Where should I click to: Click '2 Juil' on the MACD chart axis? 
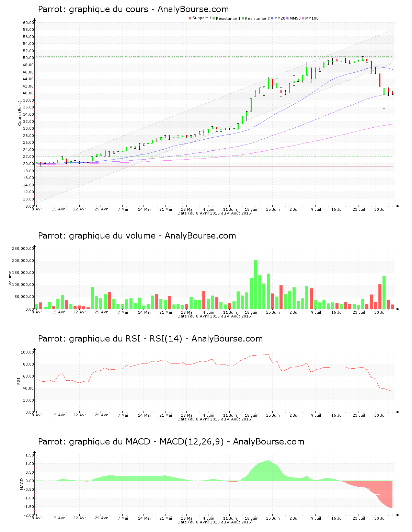[x=295, y=518]
